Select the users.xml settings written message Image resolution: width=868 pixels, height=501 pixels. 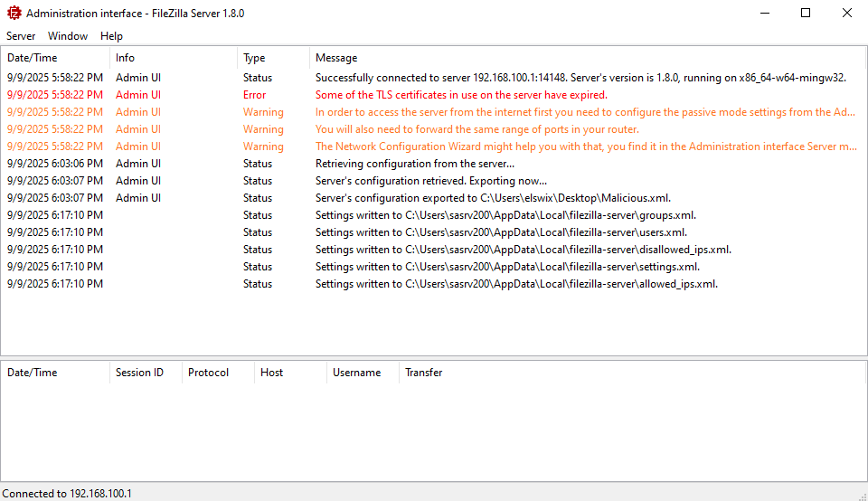pyautogui.click(x=501, y=232)
